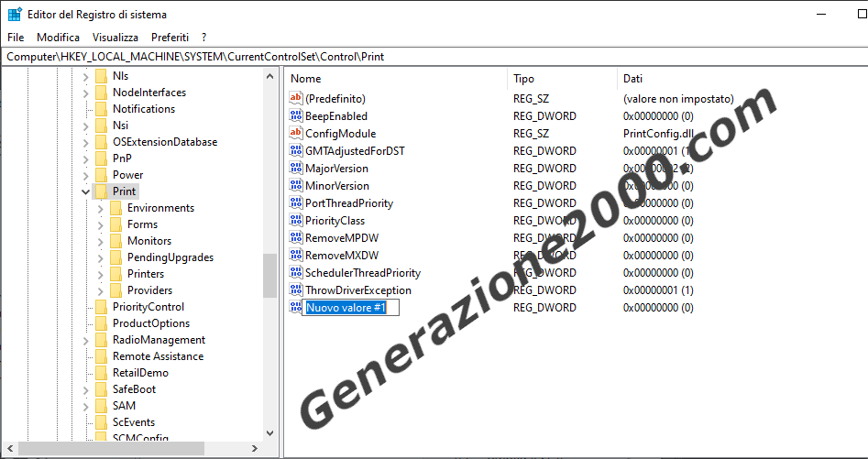Click the PriorityClass DWORD icon
868x459 pixels.
(x=296, y=220)
